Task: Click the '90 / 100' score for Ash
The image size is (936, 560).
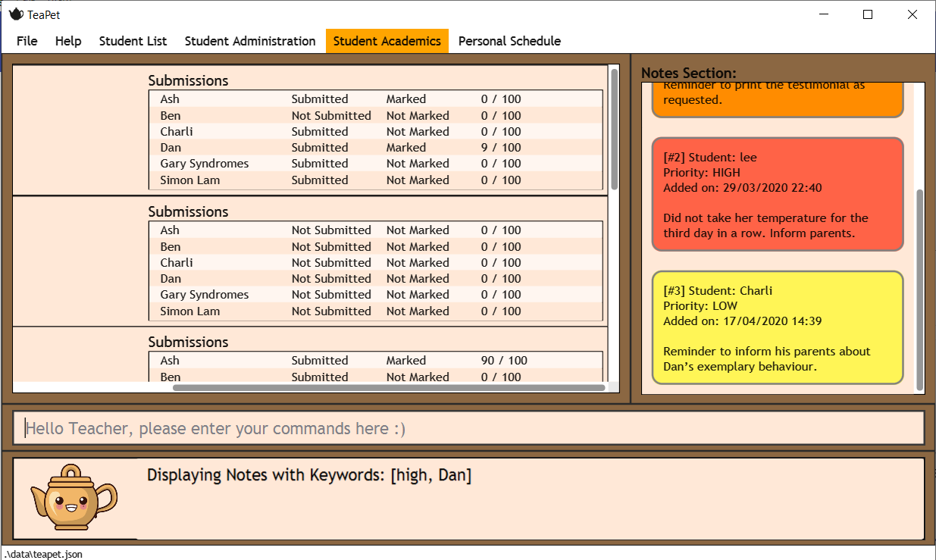Action: (x=504, y=361)
